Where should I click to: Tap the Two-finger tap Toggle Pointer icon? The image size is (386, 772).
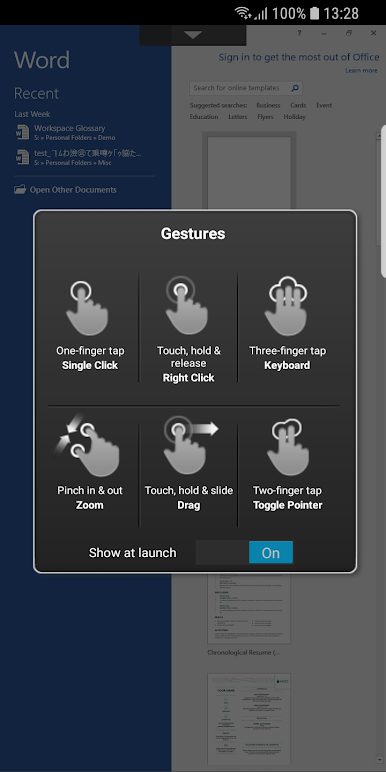pyautogui.click(x=288, y=447)
